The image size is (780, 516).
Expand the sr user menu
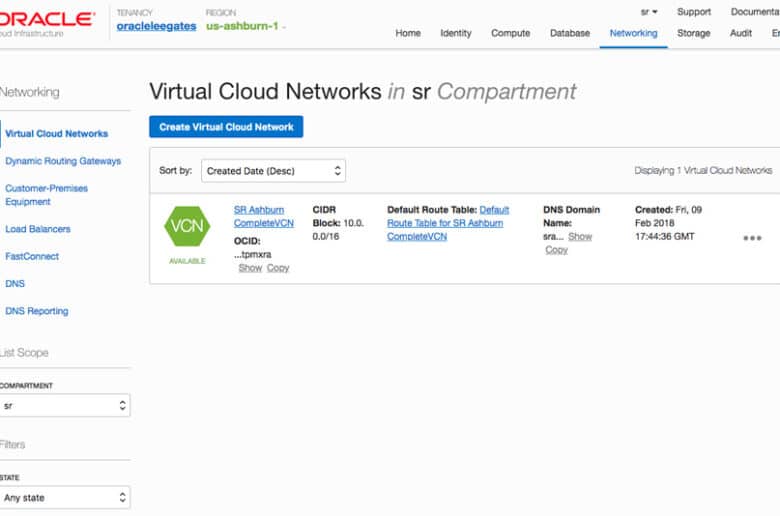(x=649, y=11)
